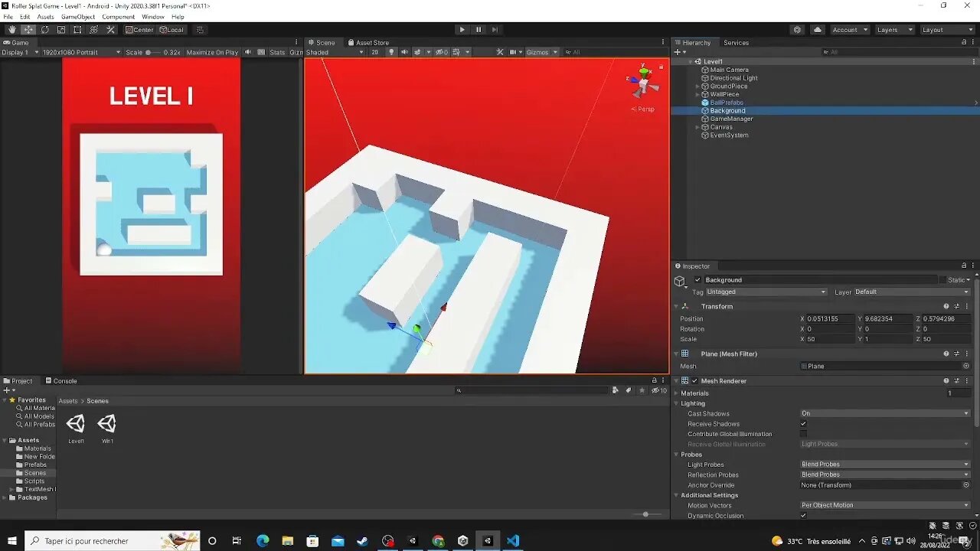The height and width of the screenshot is (551, 980).
Task: Open Light Probes dropdown
Action: pos(885,465)
